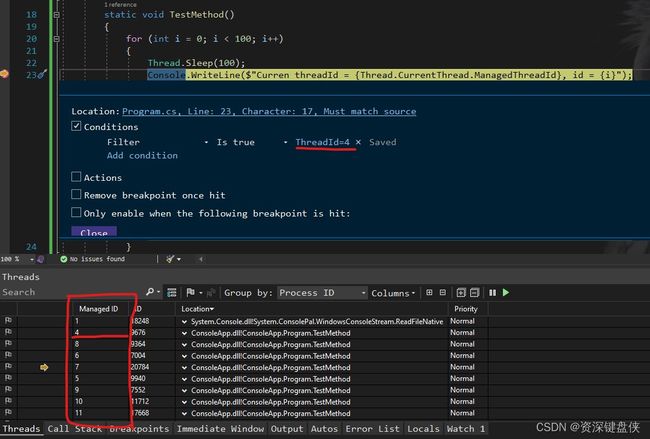This screenshot has width=650, height=439.
Task: Check Remove breakpoint once hit
Action: click(x=77, y=195)
